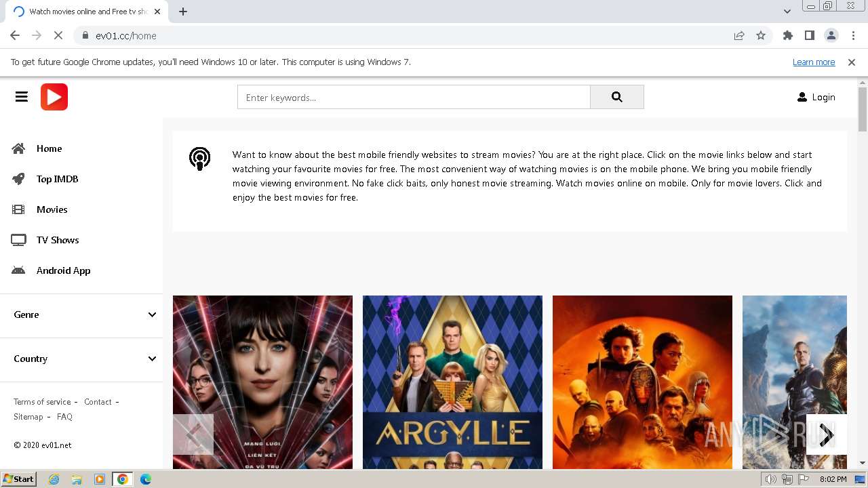
Task: Open the Learn more link
Action: [814, 62]
